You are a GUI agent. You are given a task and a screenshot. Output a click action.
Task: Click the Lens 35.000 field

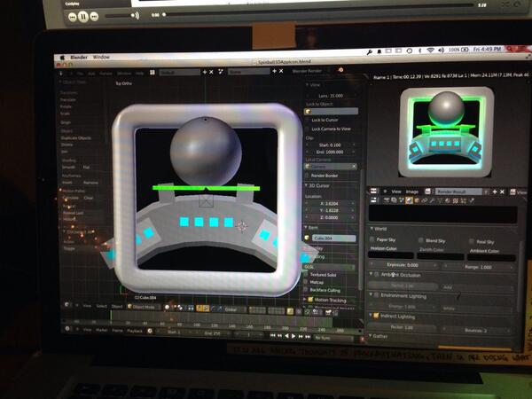(x=331, y=96)
